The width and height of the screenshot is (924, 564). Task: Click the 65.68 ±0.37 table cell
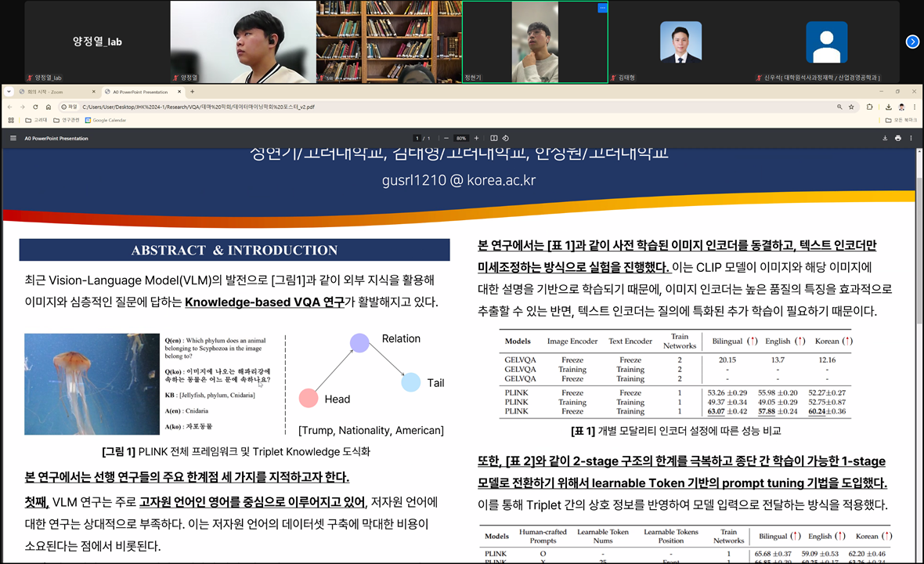[x=773, y=554]
